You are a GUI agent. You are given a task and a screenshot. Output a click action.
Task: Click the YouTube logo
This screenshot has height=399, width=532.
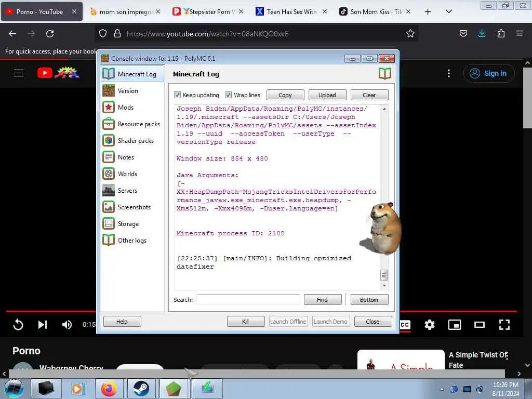[58, 73]
